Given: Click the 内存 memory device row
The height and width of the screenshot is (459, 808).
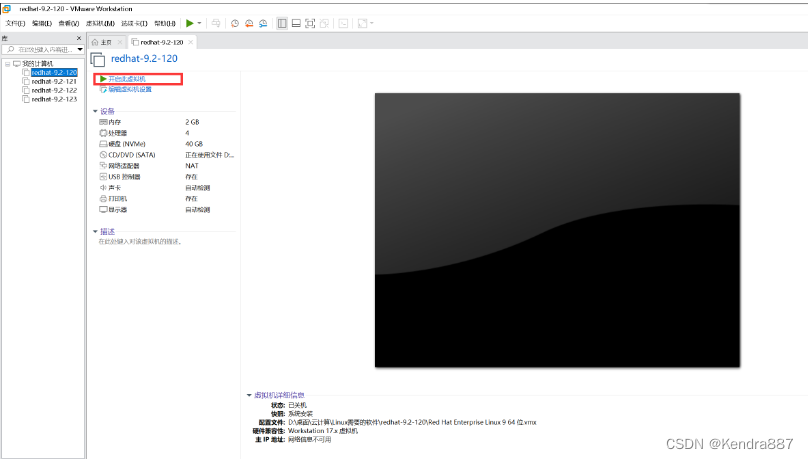Looking at the screenshot, I should coord(166,122).
